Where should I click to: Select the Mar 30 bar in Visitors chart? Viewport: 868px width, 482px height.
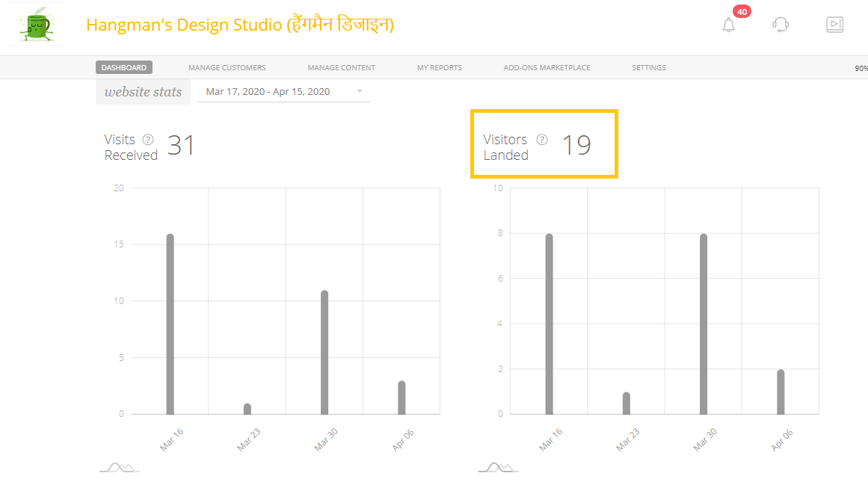[x=704, y=324]
